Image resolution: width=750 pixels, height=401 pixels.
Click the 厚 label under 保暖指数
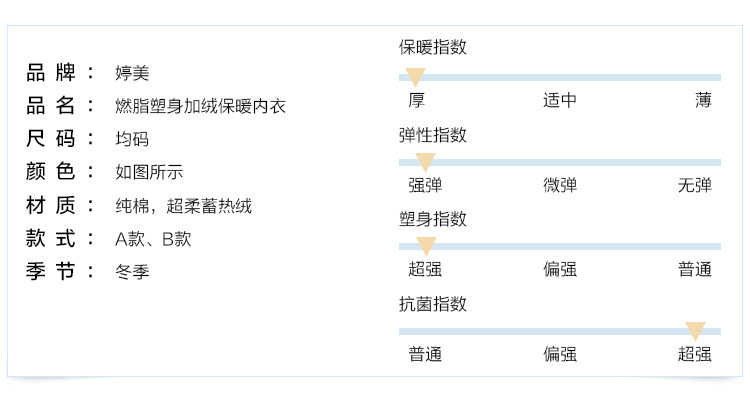(x=417, y=100)
